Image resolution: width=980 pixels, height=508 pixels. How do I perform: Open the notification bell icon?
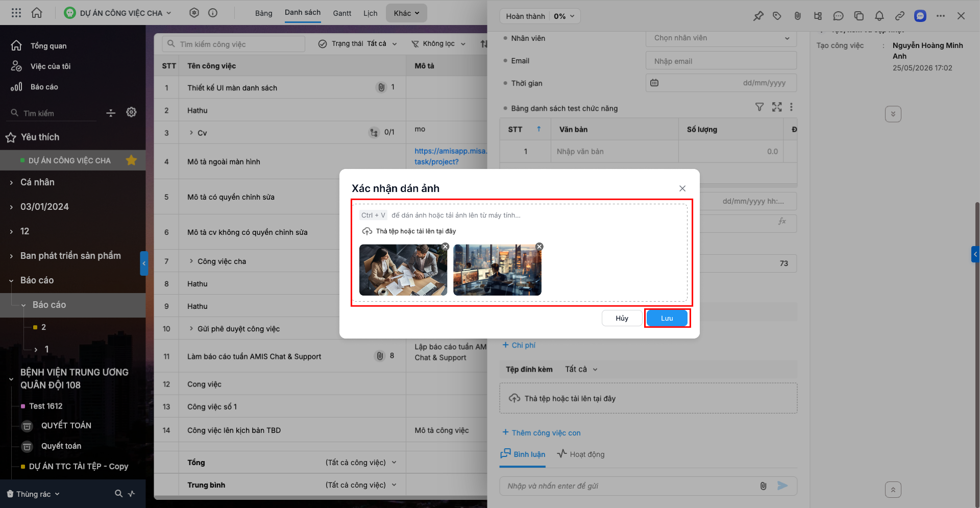pyautogui.click(x=879, y=16)
